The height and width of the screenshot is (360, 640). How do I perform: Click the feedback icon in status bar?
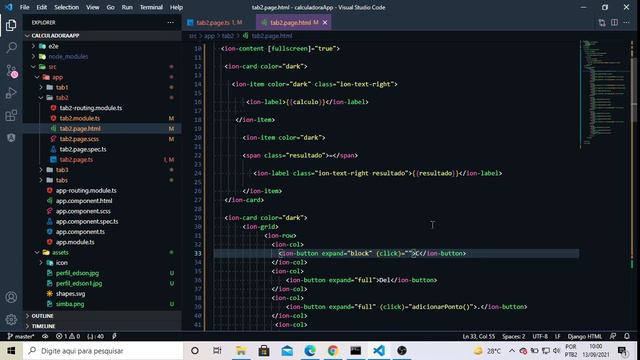click(x=613, y=336)
